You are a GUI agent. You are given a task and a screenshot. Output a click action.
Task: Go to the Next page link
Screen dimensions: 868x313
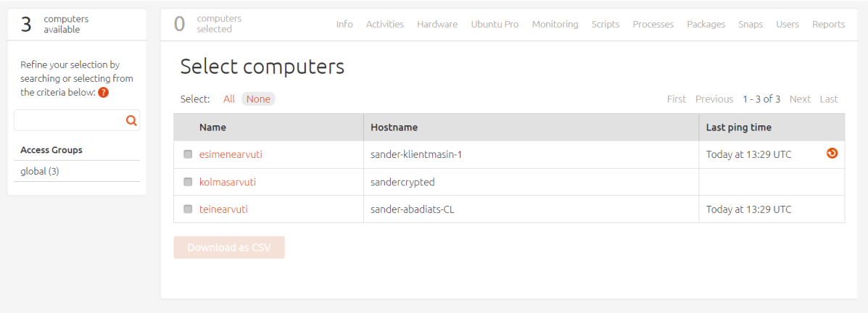[x=800, y=99]
